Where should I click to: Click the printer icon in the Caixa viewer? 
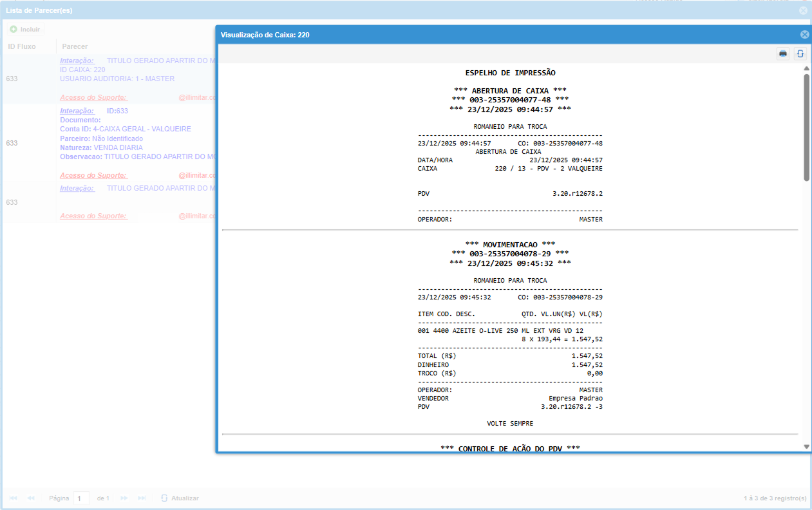782,54
